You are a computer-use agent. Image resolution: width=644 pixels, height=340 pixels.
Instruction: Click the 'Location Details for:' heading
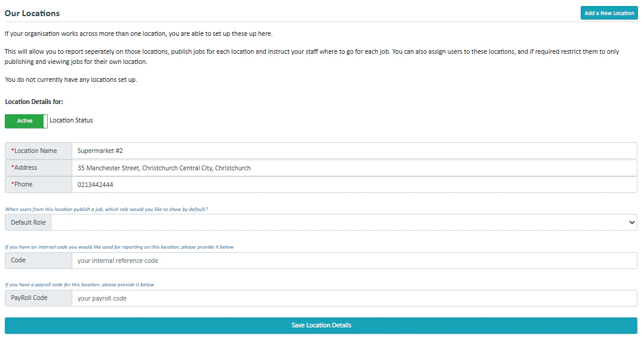(x=34, y=102)
